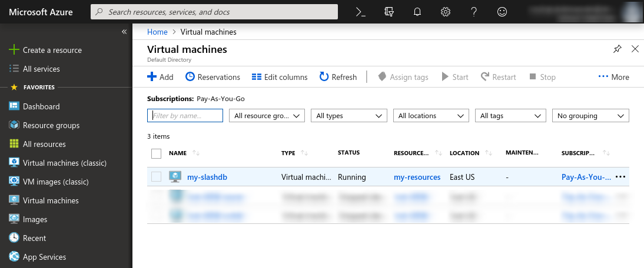Open App Services from the sidebar
Image resolution: width=644 pixels, height=268 pixels.
(44, 257)
